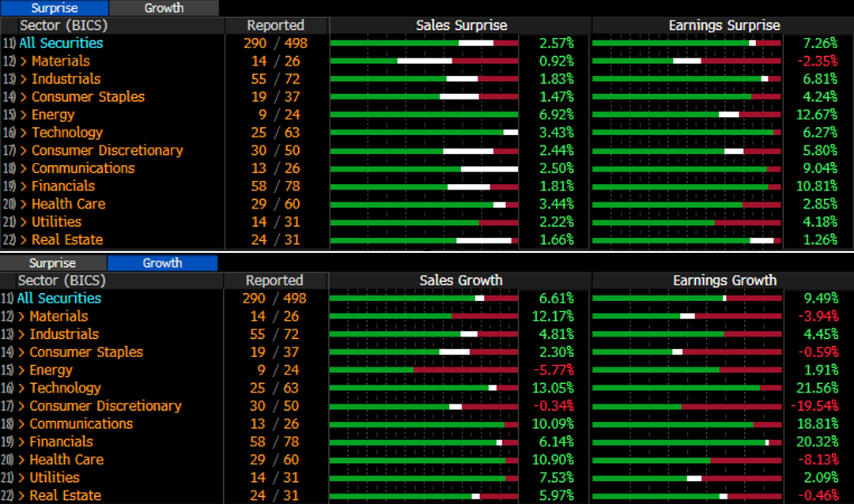
Task: Click Communications earnings surprise 9.04%
Action: coord(820,168)
